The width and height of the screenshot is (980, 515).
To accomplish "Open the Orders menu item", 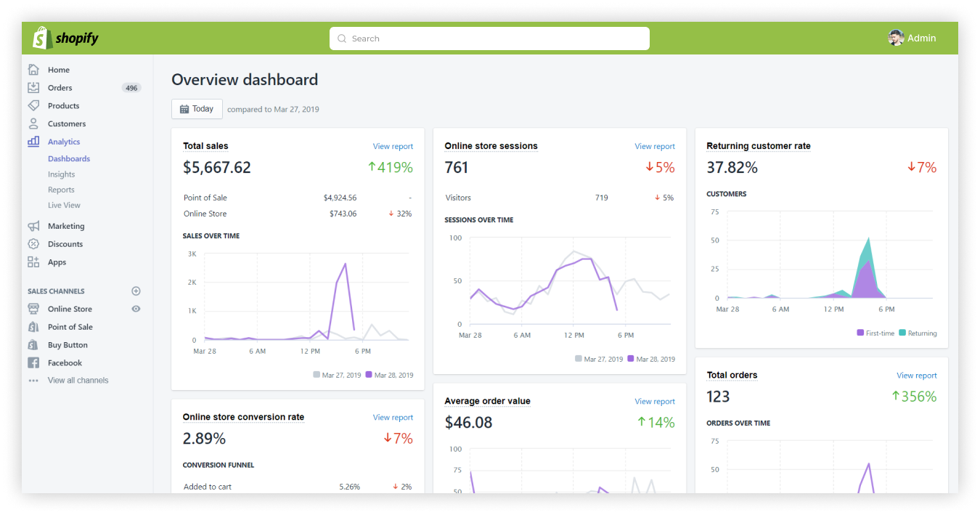I will (x=60, y=88).
